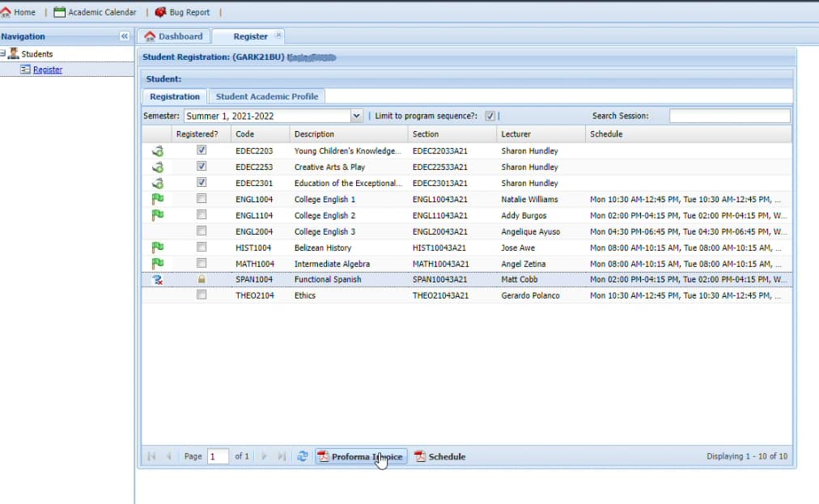The width and height of the screenshot is (819, 504).
Task: Click the Search Session input field
Action: pyautogui.click(x=729, y=116)
